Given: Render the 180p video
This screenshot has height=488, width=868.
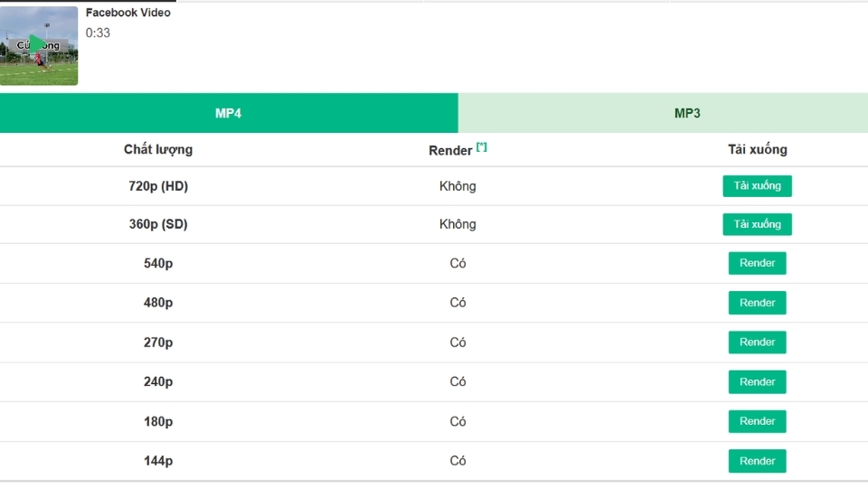Looking at the screenshot, I should coord(757,421).
